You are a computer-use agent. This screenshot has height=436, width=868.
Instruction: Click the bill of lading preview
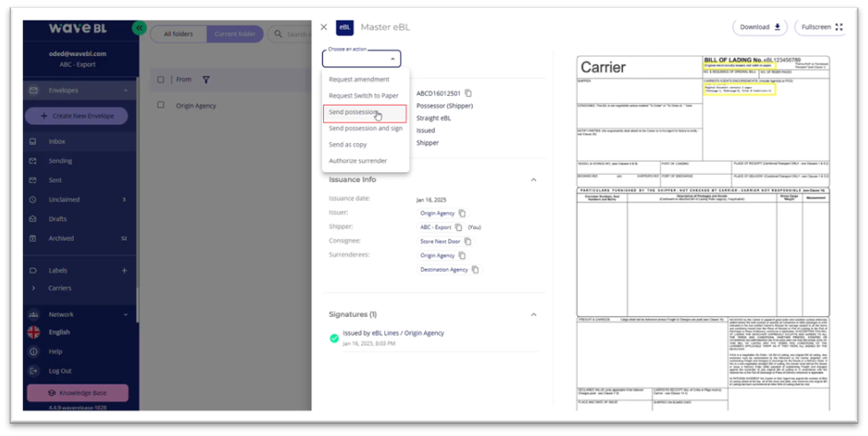point(703,233)
